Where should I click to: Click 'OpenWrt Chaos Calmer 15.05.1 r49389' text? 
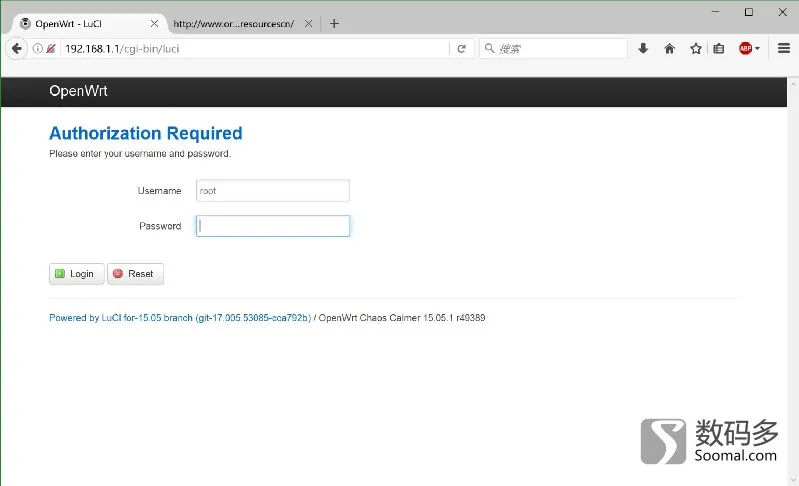pos(402,318)
